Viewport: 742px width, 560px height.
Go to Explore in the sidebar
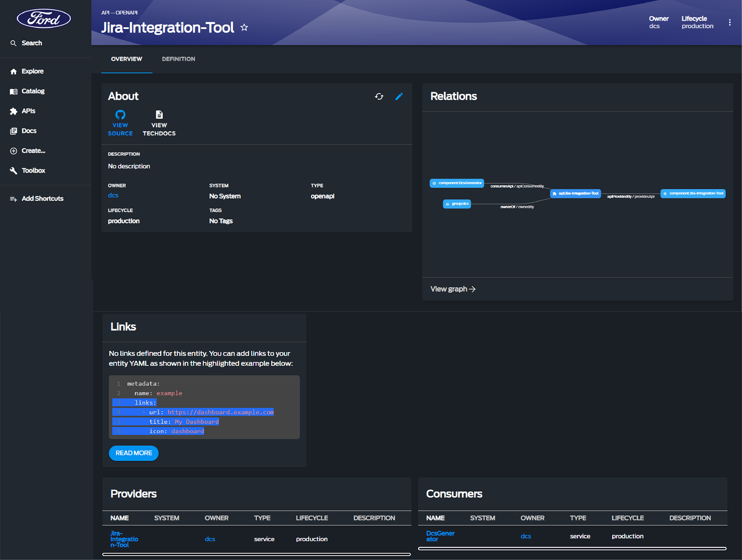pos(27,71)
